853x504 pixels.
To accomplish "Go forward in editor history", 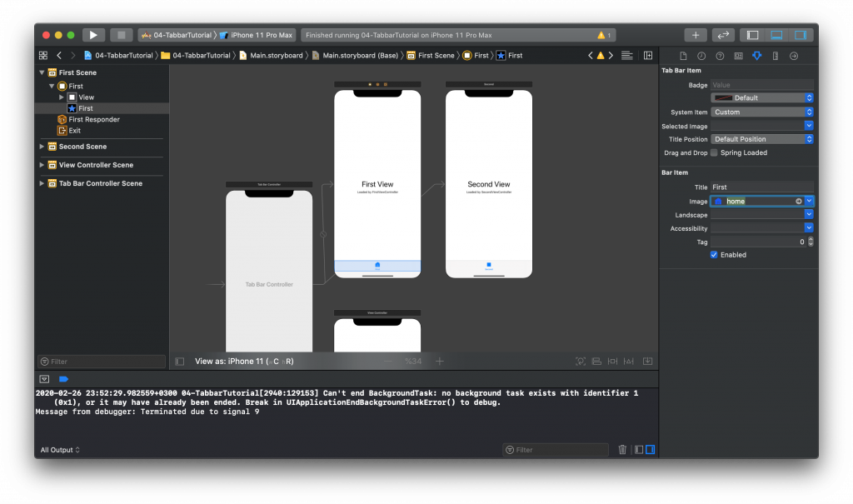I will point(73,56).
